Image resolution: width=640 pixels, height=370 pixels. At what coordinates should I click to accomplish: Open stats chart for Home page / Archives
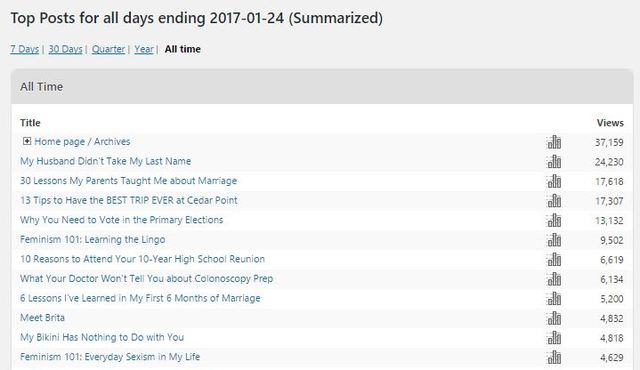tap(554, 142)
